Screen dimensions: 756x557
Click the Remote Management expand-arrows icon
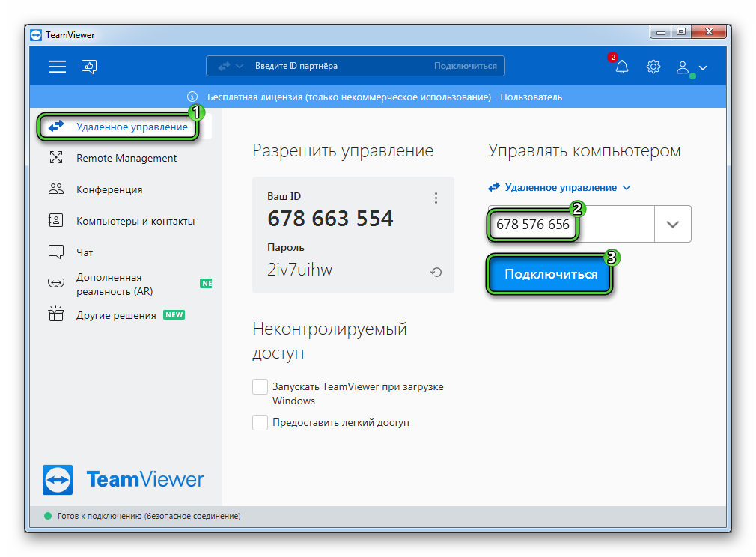(x=56, y=158)
